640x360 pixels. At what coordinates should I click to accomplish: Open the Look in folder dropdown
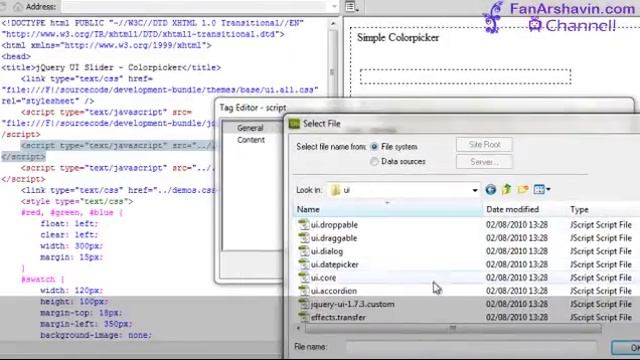pyautogui.click(x=474, y=190)
